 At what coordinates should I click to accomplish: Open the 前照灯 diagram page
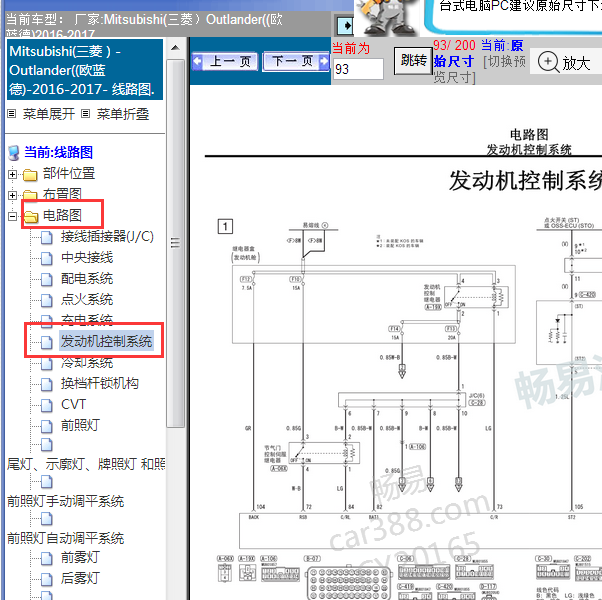click(x=80, y=425)
